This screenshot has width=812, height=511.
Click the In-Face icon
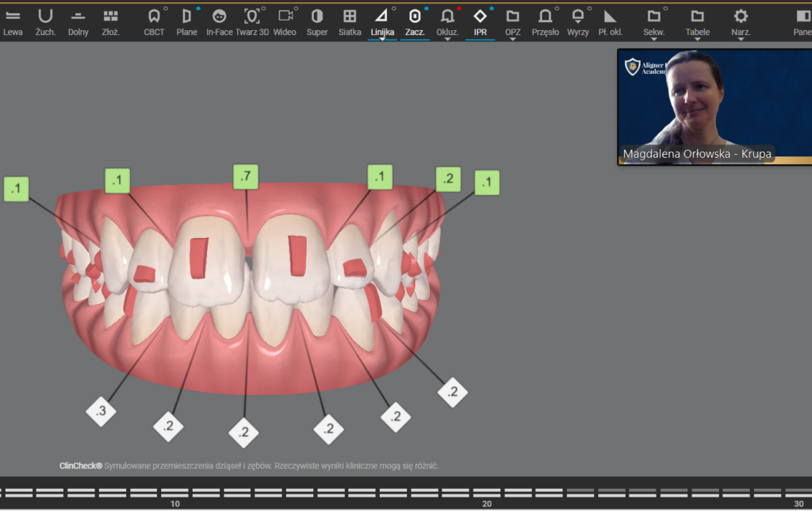coord(219,21)
